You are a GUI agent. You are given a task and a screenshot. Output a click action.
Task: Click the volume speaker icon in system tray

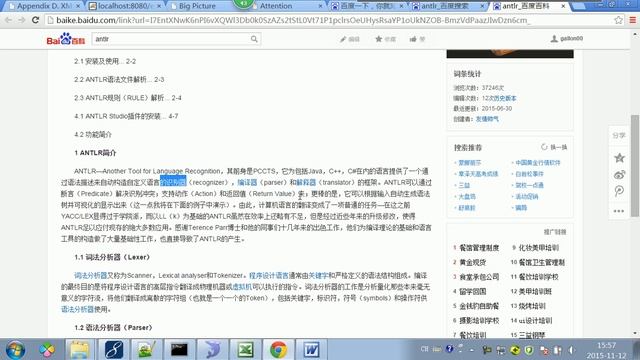[572, 350]
